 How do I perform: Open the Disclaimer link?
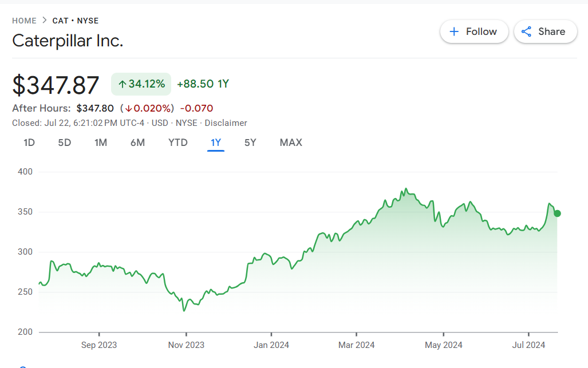(x=226, y=123)
